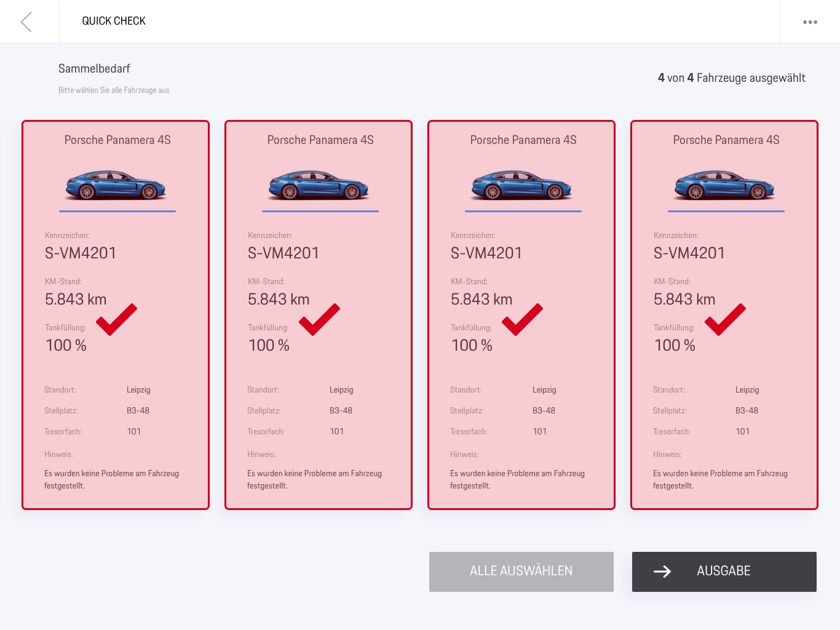Uncheck the red checkmark on fourth card
Viewport: 840px width, 630px height.
click(x=725, y=319)
